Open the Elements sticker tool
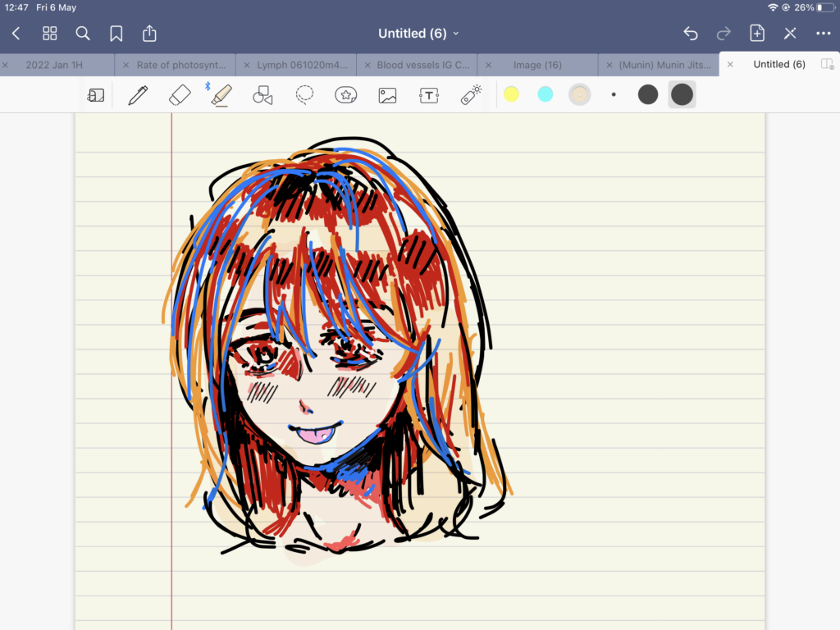The image size is (840, 630). coord(346,95)
